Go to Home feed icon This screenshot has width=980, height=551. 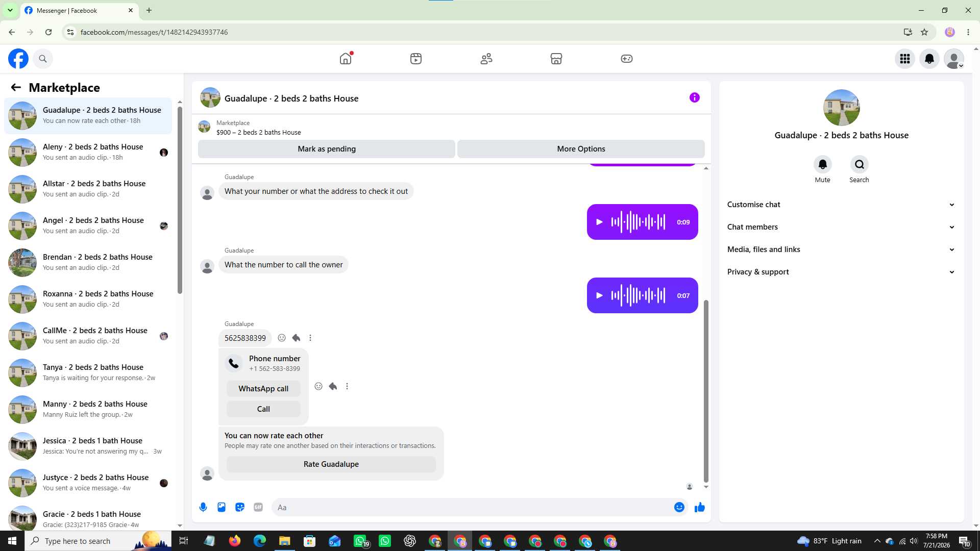pos(346,59)
